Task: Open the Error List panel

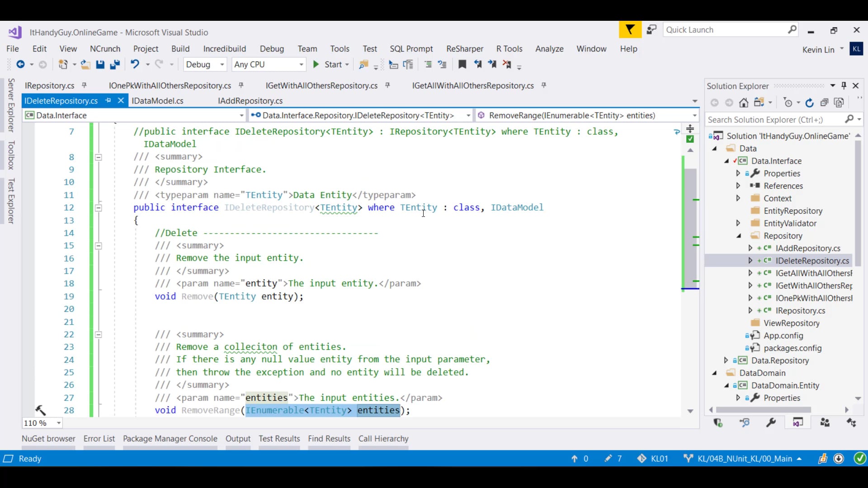Action: point(99,438)
